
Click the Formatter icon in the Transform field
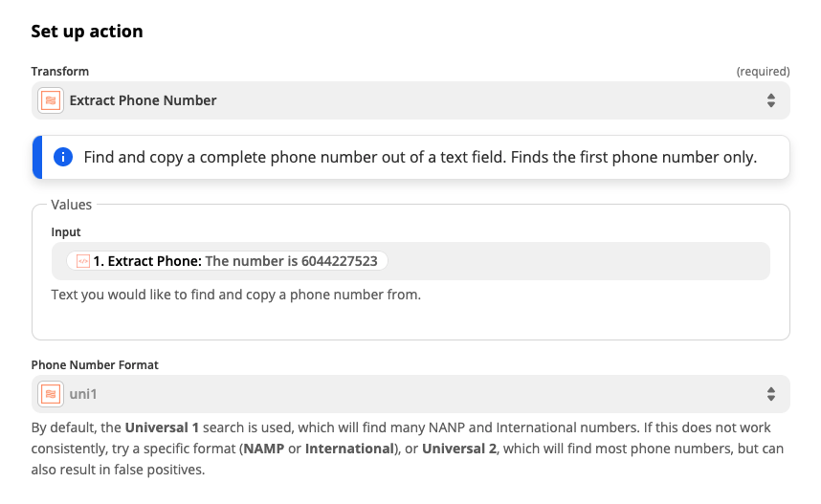(51, 100)
